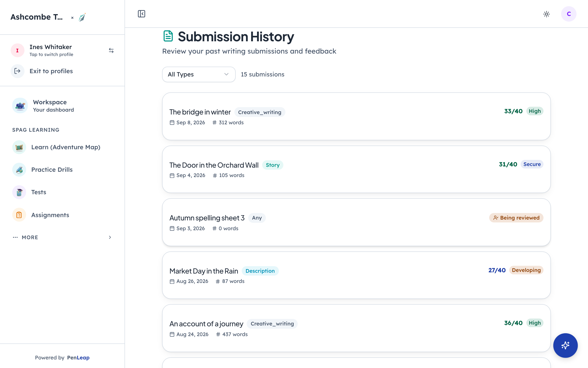Click Creative_writing tag on bridge in winter
The width and height of the screenshot is (588, 368).
(x=259, y=112)
